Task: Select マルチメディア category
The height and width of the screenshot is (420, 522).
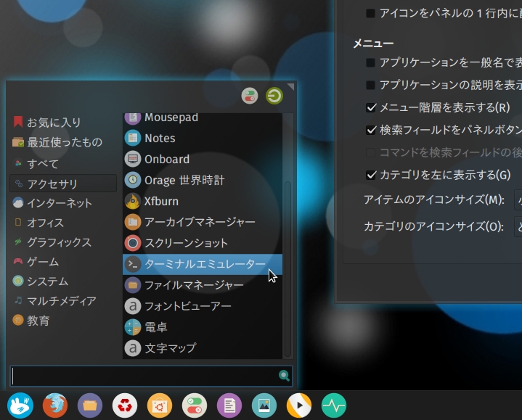Action: (x=63, y=301)
